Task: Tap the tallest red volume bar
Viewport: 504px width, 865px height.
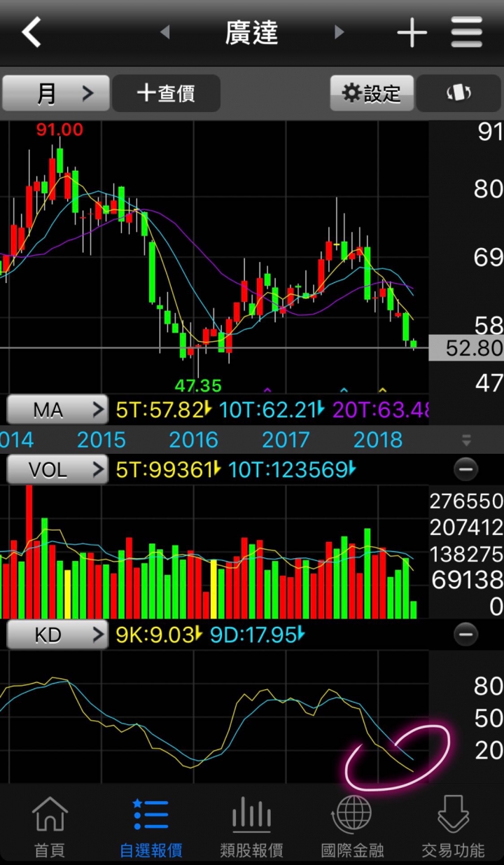Action: tap(29, 551)
